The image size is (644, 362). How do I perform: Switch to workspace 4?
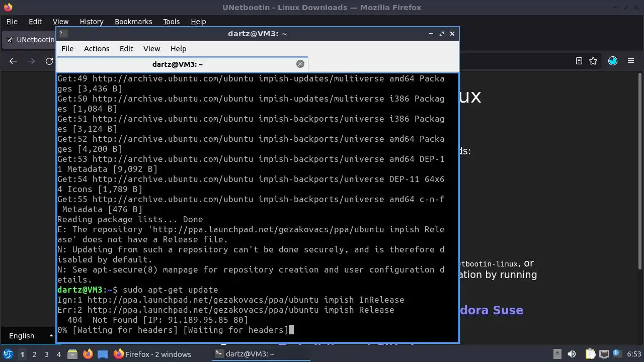(59, 354)
